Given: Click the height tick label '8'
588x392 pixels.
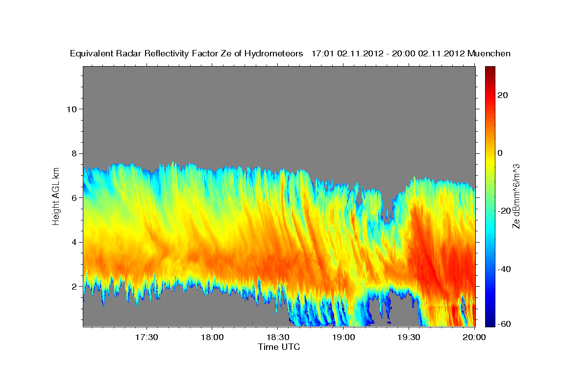Looking at the screenshot, I should click(x=74, y=153).
